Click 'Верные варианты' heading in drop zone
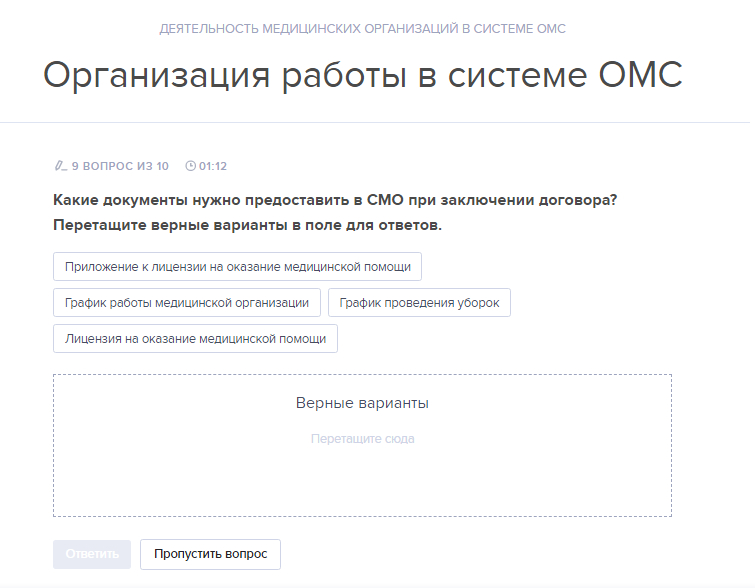Image resolution: width=755 pixels, height=588 pixels. pos(362,403)
